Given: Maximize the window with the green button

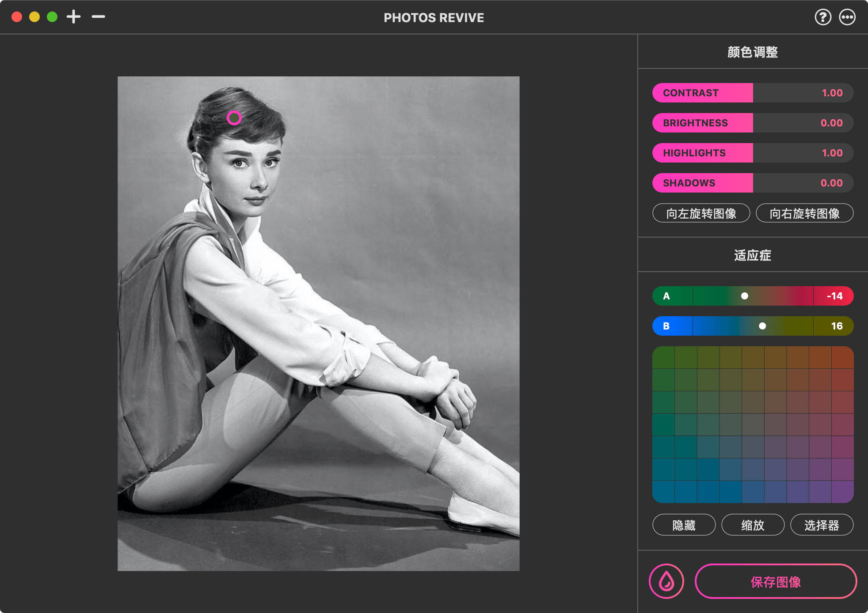Looking at the screenshot, I should pyautogui.click(x=52, y=17).
